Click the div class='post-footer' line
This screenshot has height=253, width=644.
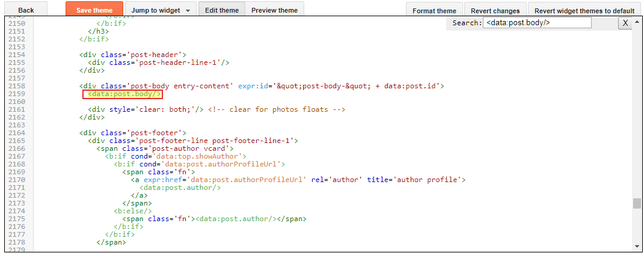133,133
